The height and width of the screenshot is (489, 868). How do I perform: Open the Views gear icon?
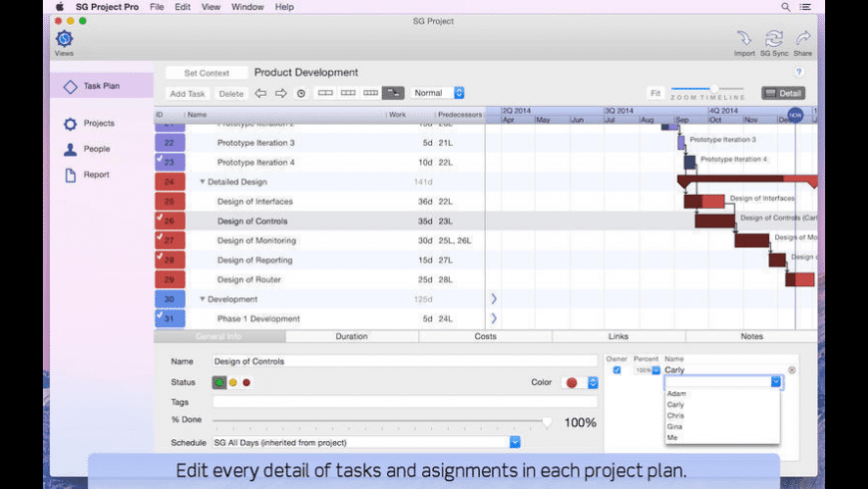(x=64, y=40)
